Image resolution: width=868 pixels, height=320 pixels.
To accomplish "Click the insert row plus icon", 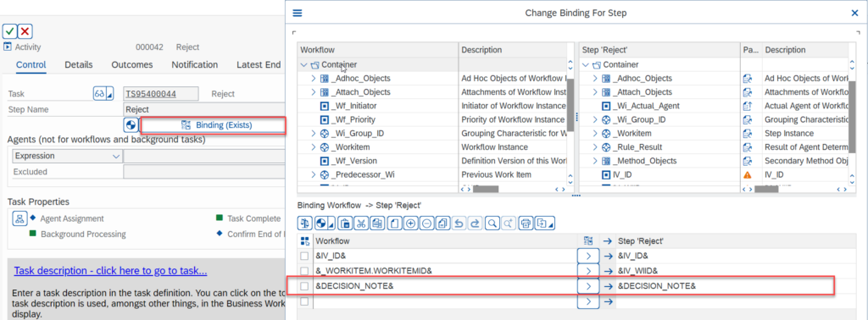I will (x=411, y=223).
